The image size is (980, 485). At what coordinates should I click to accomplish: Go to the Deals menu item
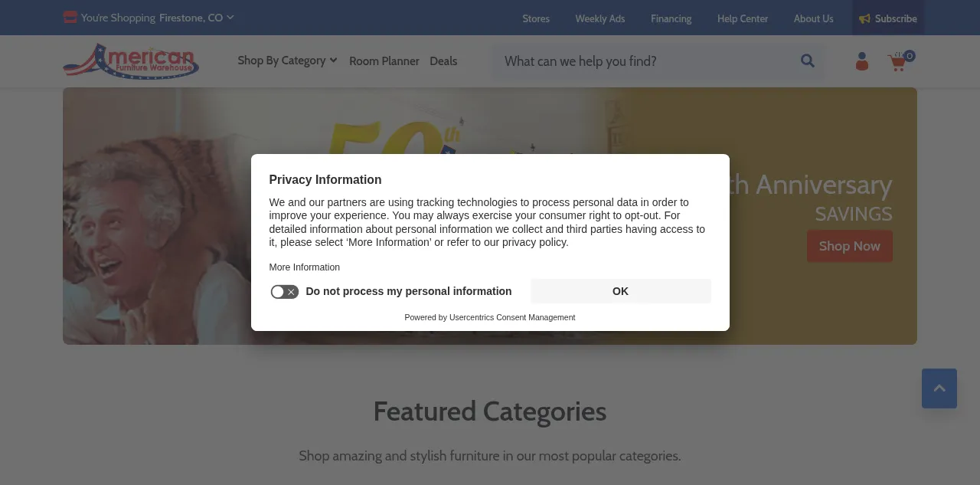[443, 61]
